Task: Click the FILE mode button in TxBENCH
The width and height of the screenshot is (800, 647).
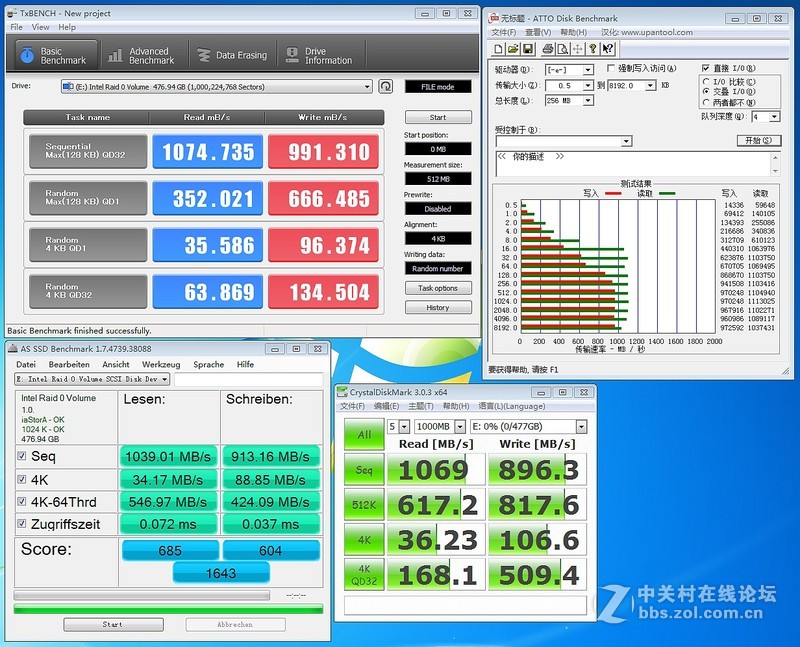Action: pyautogui.click(x=437, y=86)
